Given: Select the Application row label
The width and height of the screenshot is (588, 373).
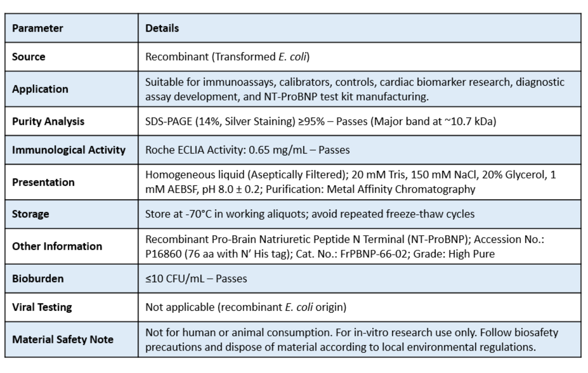Looking at the screenshot, I should tap(40, 89).
